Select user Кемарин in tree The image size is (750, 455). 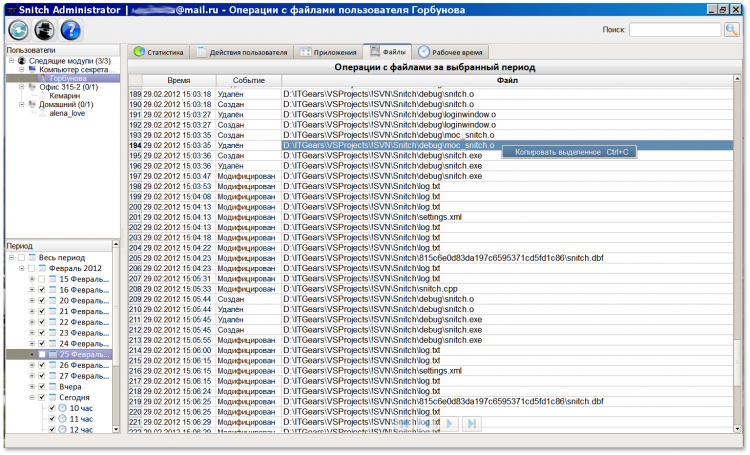(x=65, y=96)
